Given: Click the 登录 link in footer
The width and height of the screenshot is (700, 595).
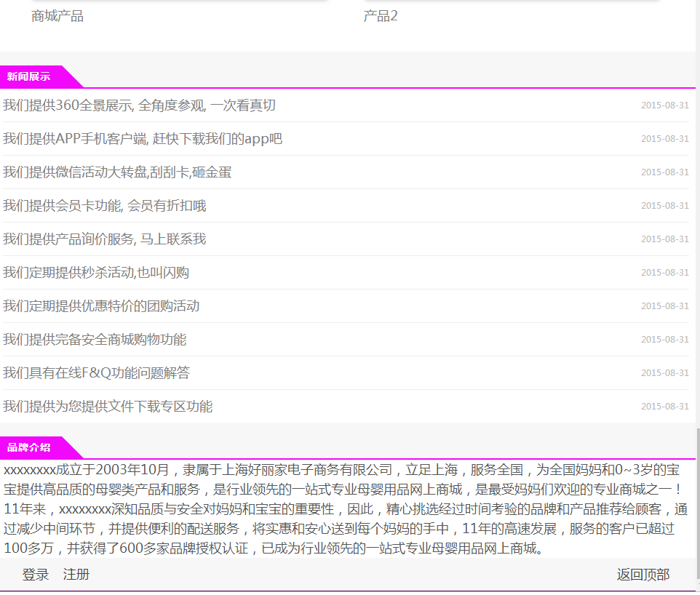Looking at the screenshot, I should click(36, 575).
